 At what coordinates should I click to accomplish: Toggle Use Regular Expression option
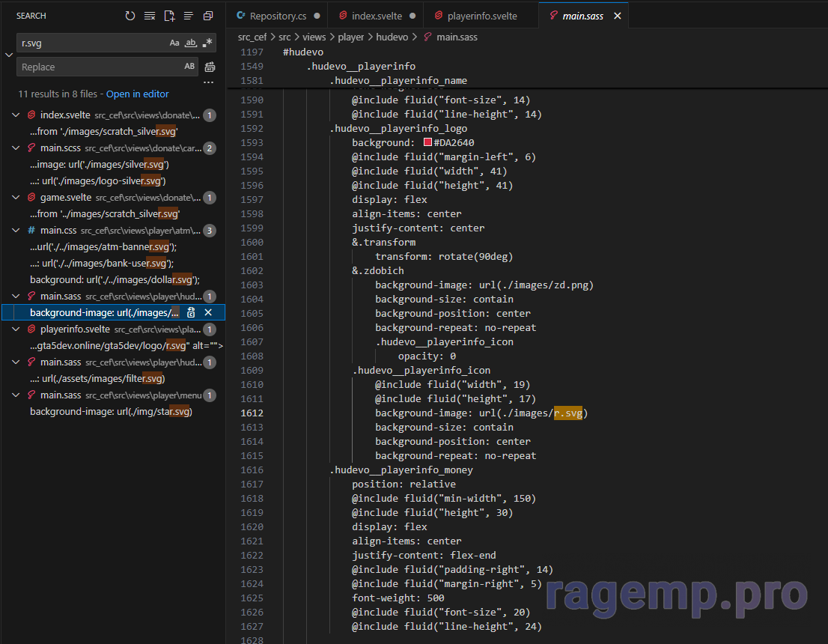tap(207, 43)
